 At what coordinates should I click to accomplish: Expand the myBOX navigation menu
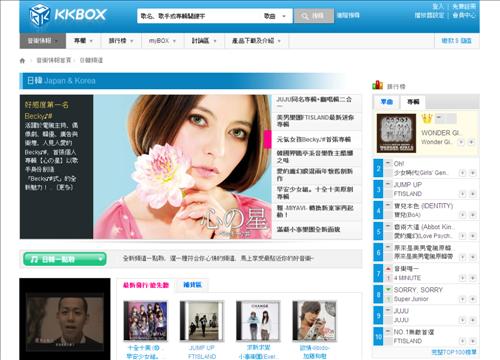(162, 41)
